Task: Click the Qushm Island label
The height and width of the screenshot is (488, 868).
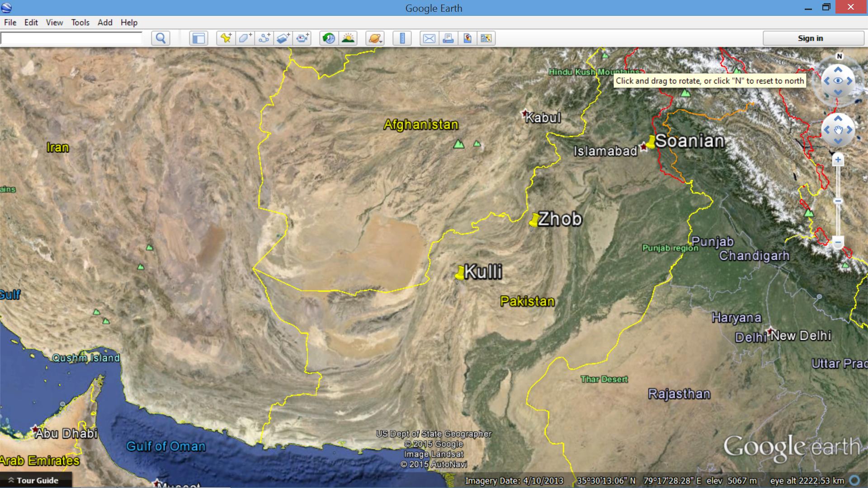Action: click(86, 358)
